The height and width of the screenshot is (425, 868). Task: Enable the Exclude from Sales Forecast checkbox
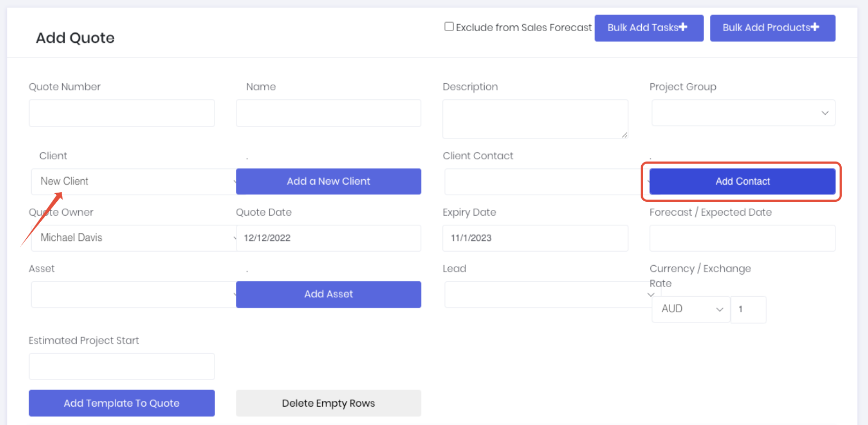click(x=449, y=26)
